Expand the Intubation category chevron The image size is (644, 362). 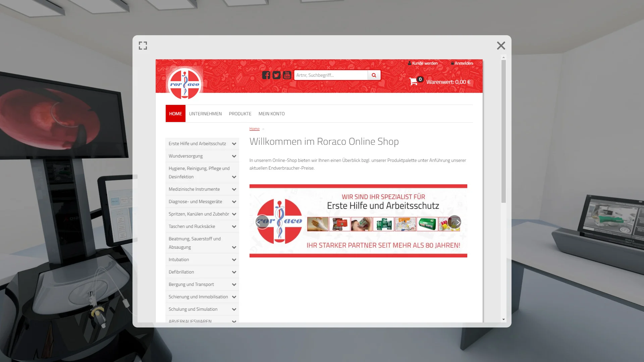234,260
